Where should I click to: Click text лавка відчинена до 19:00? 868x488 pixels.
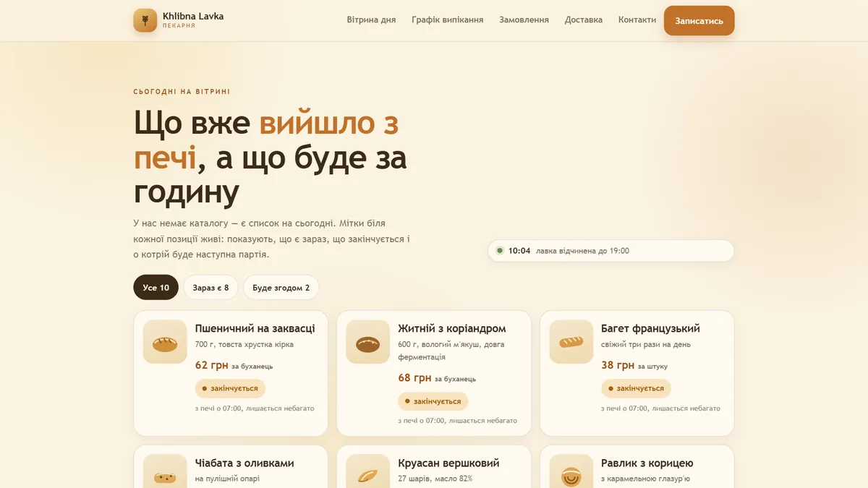(x=582, y=251)
